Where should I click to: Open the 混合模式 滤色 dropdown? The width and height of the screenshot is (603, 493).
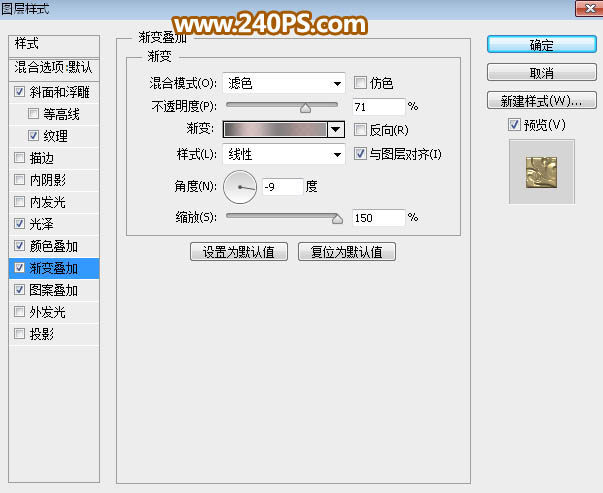tap(284, 83)
